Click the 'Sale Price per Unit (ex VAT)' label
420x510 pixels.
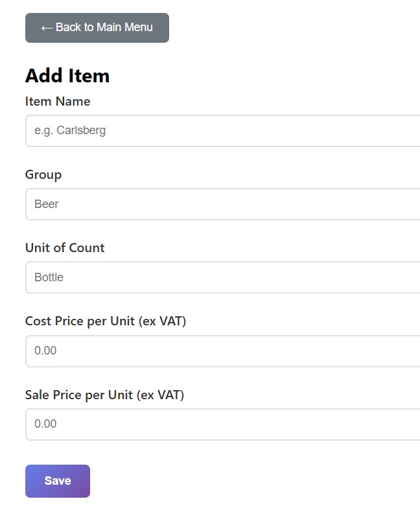104,395
